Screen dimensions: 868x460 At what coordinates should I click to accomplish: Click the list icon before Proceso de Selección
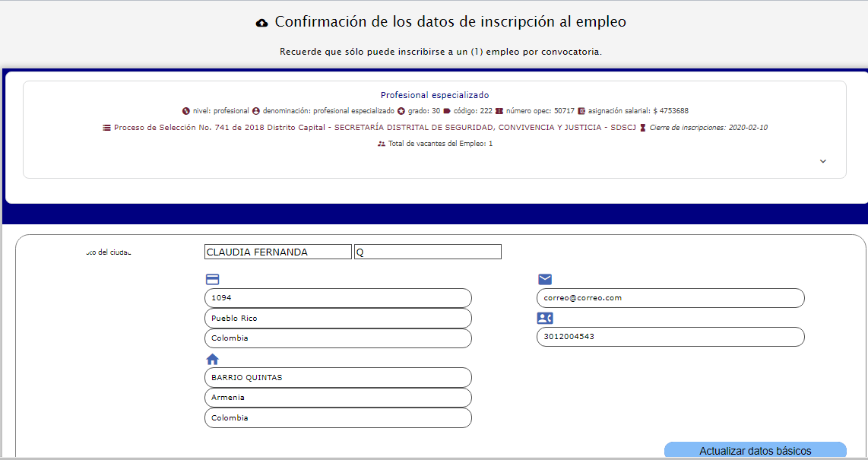tap(106, 128)
